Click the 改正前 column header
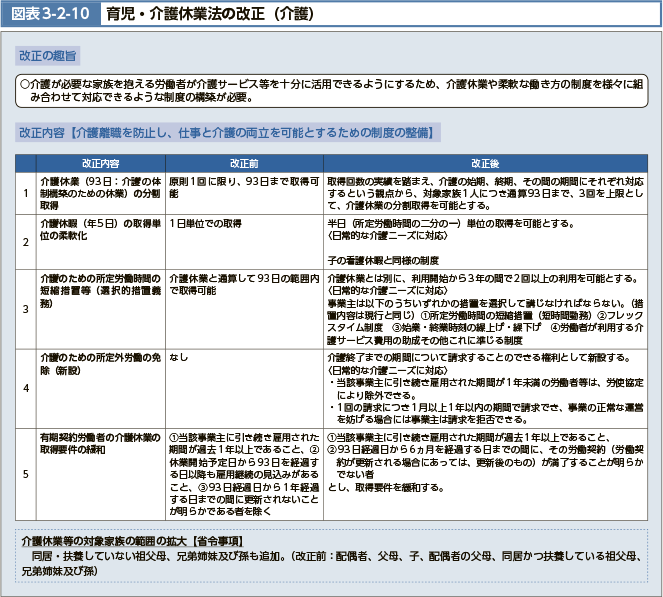The height and width of the screenshot is (597, 663). [x=244, y=164]
